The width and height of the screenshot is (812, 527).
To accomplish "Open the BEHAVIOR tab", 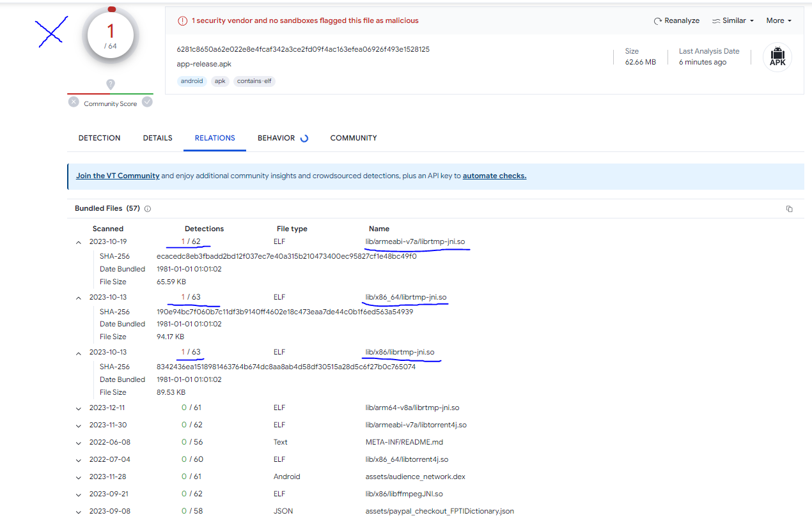I will tap(276, 138).
